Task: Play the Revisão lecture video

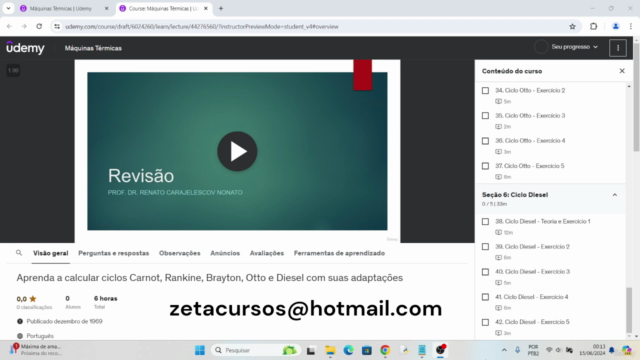Action: (x=237, y=151)
